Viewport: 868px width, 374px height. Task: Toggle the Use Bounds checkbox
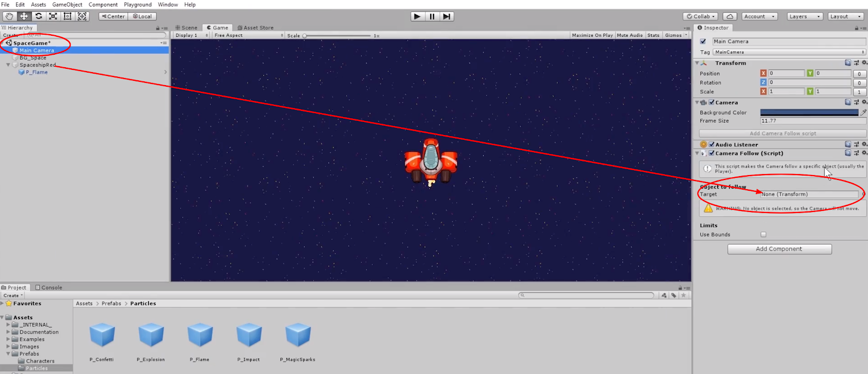pyautogui.click(x=763, y=235)
